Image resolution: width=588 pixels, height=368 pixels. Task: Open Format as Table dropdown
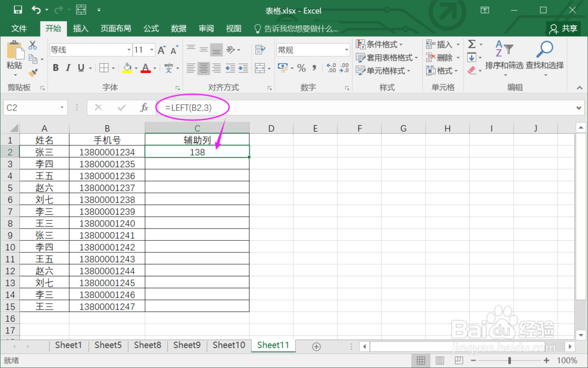[x=387, y=58]
